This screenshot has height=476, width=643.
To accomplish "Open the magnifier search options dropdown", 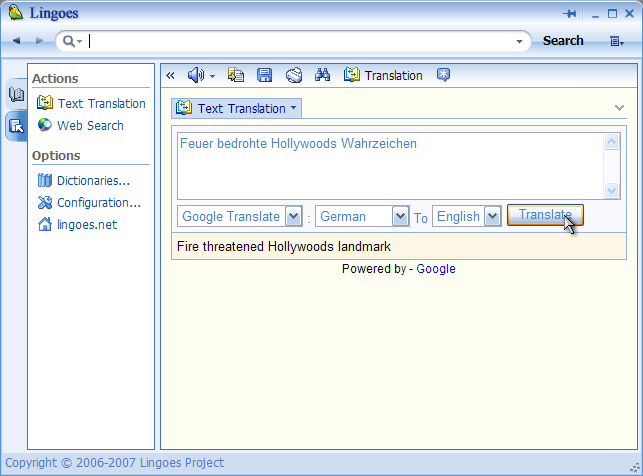I will point(72,41).
